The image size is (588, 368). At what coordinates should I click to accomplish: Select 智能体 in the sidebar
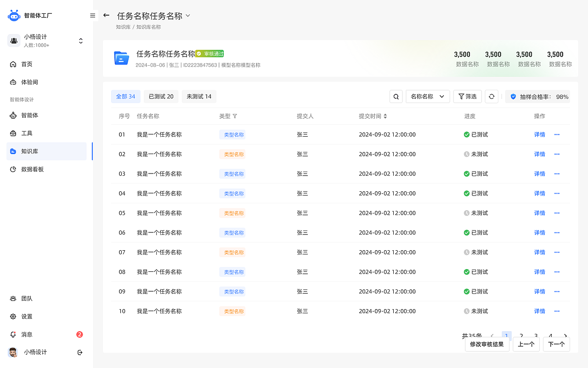tap(28, 115)
